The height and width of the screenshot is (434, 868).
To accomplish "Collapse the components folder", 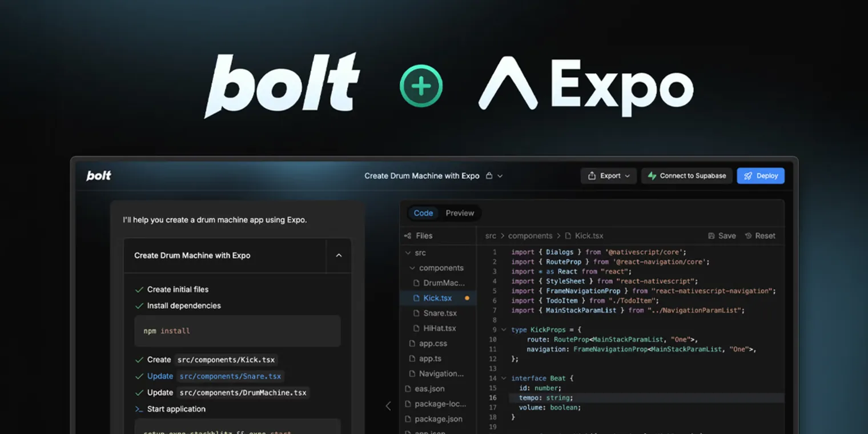I will 412,267.
